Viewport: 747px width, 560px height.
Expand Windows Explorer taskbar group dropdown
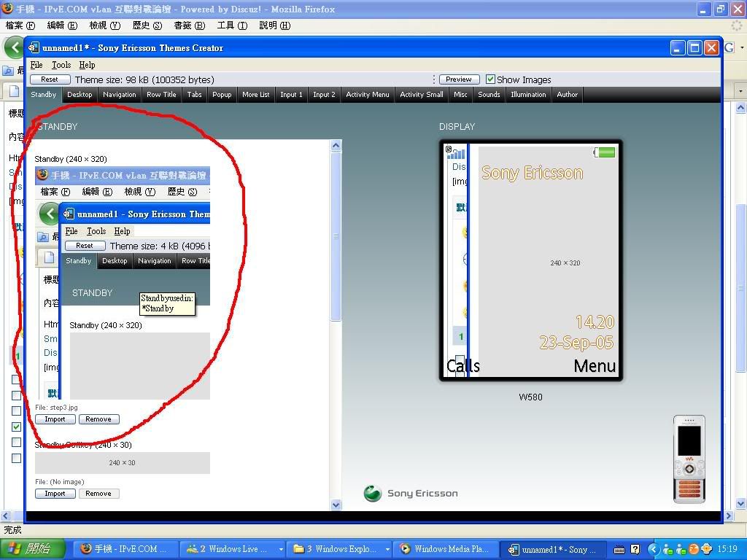(x=385, y=549)
